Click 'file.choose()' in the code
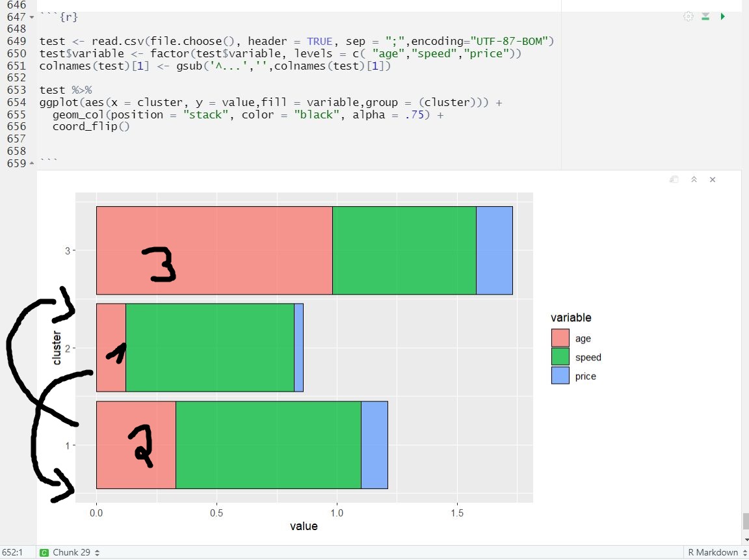The width and height of the screenshot is (749, 560). tap(192, 41)
